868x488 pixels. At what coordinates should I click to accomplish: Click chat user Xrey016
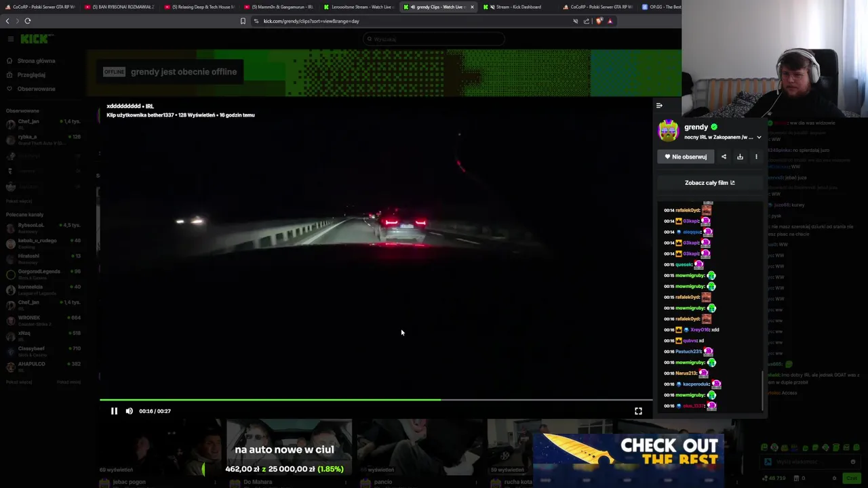[701, 329]
